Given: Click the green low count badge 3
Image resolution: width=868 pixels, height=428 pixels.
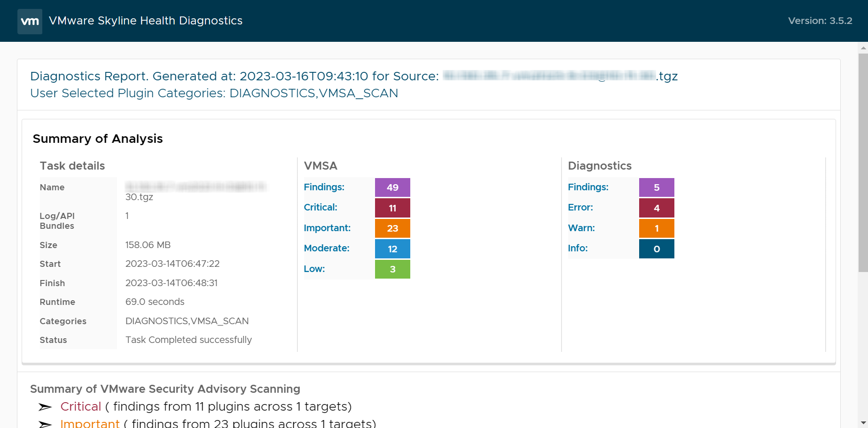Looking at the screenshot, I should (392, 269).
